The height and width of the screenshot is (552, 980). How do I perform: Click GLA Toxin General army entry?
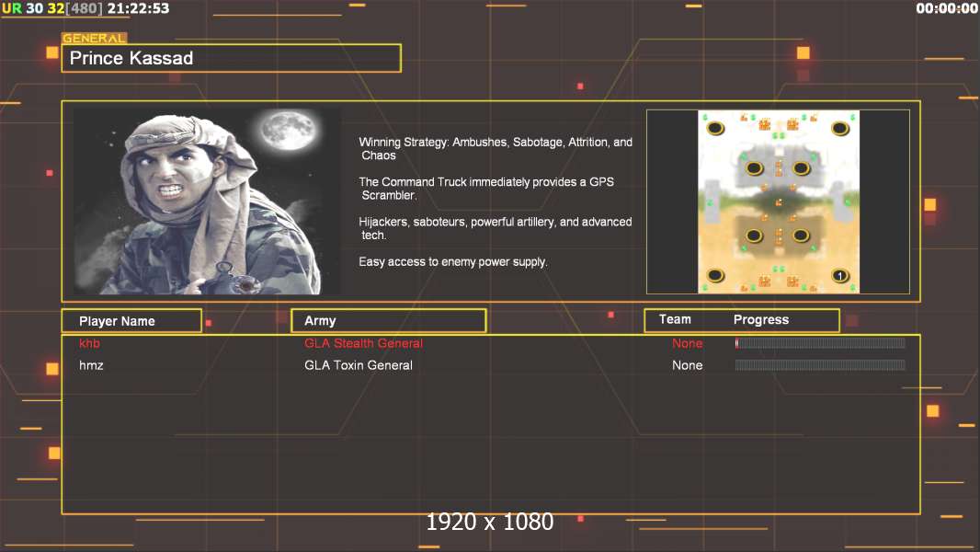359,365
